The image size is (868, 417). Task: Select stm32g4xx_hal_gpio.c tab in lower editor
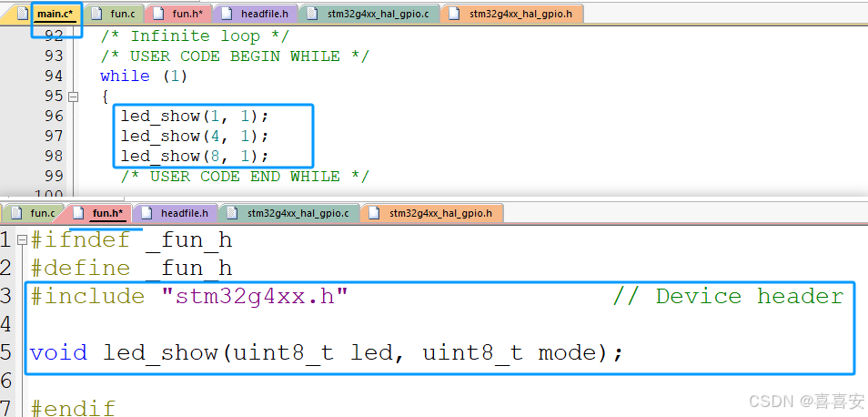tap(290, 213)
